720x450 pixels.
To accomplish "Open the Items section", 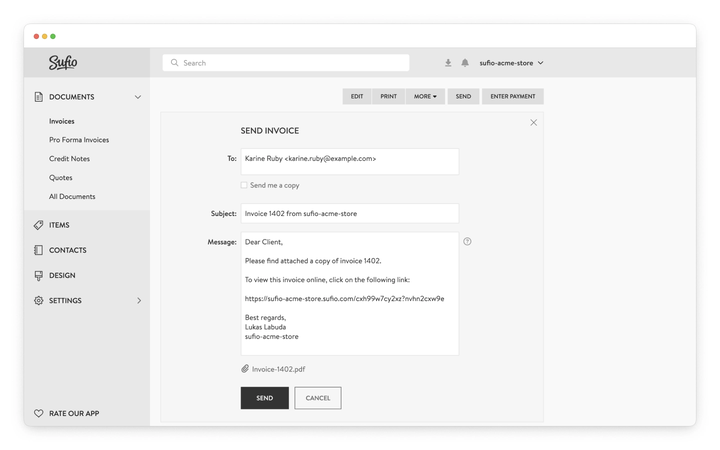I will pyautogui.click(x=59, y=225).
